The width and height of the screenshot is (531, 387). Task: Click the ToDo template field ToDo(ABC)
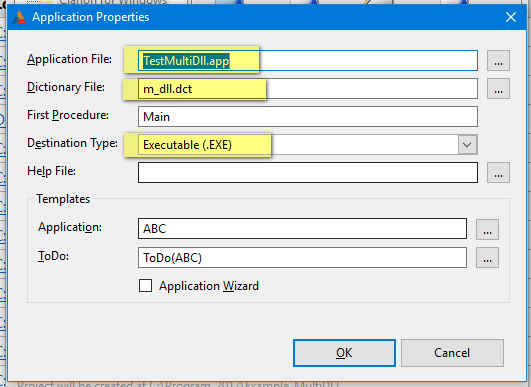point(302,258)
